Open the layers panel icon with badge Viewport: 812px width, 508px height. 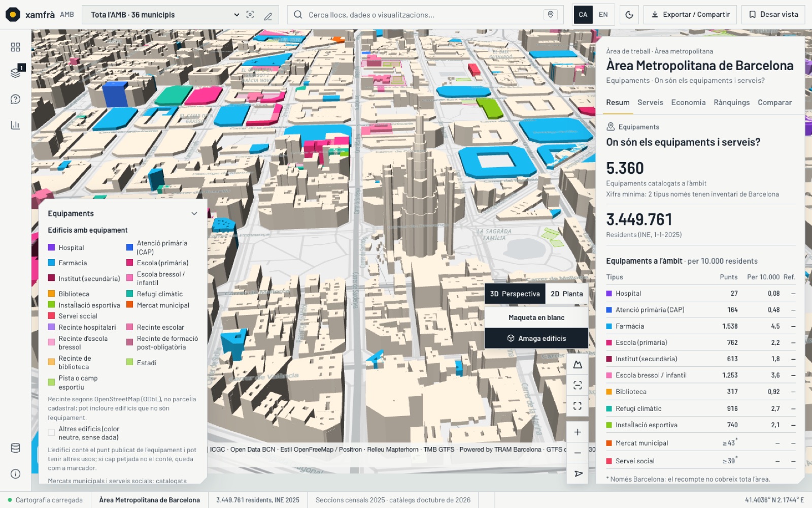[16, 73]
